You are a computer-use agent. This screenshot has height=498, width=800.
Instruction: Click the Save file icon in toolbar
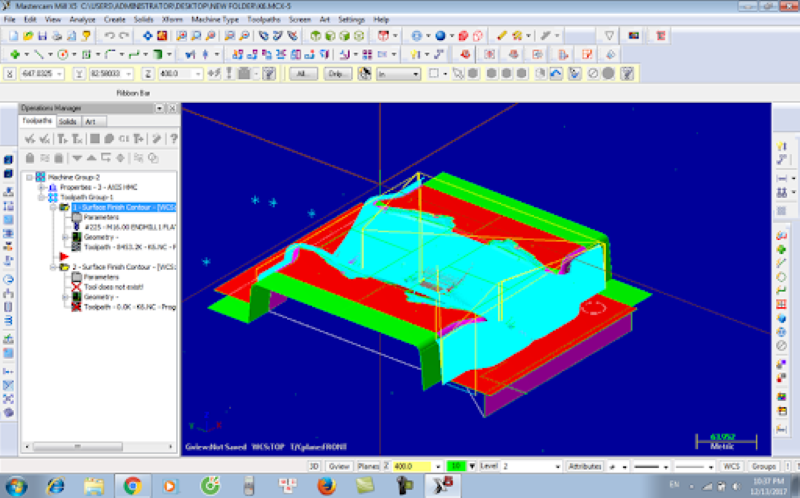(x=44, y=35)
